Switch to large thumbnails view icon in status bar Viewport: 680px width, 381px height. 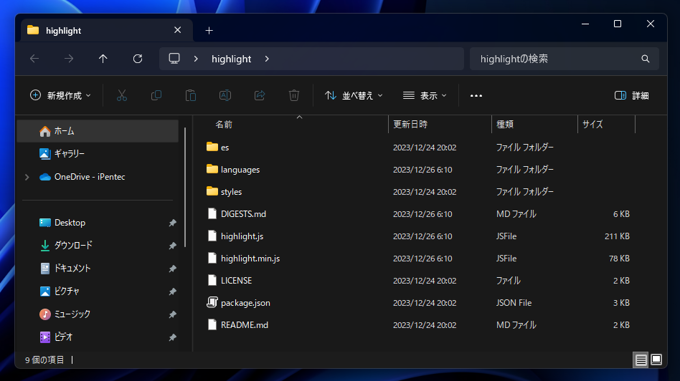656,359
